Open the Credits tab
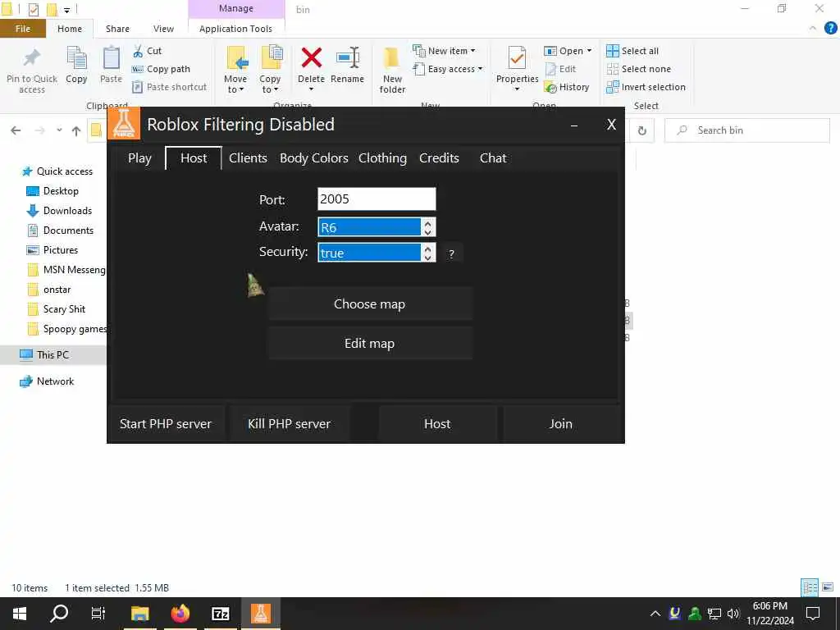Screen dimensions: 840x630 pos(440,158)
